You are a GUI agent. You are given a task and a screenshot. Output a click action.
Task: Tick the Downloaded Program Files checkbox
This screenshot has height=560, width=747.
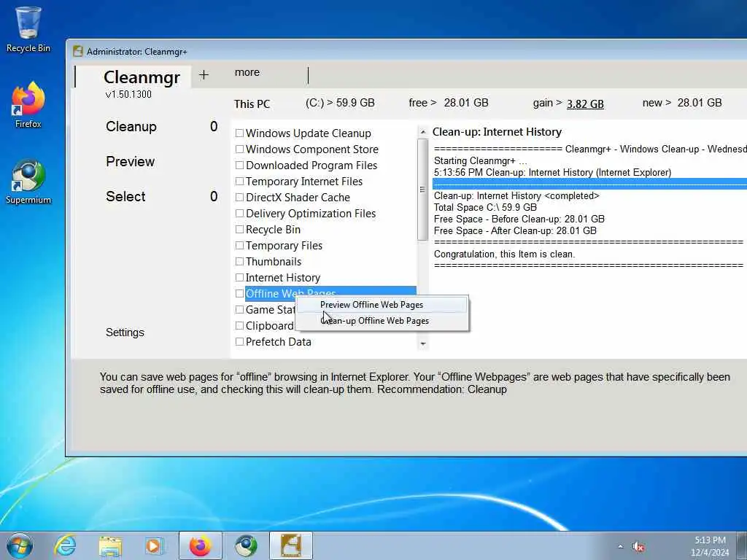coord(239,166)
